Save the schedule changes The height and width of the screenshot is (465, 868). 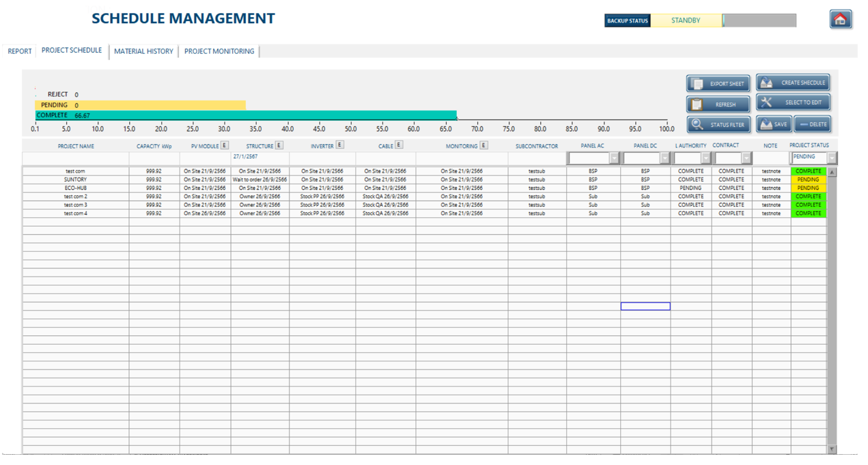(x=773, y=124)
